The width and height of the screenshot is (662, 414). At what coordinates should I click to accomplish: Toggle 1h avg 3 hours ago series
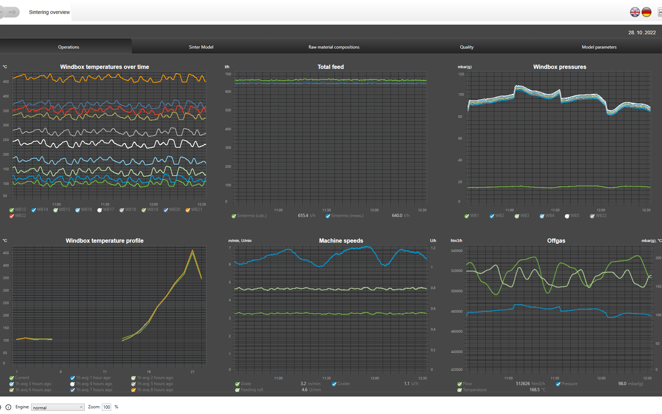coord(12,384)
